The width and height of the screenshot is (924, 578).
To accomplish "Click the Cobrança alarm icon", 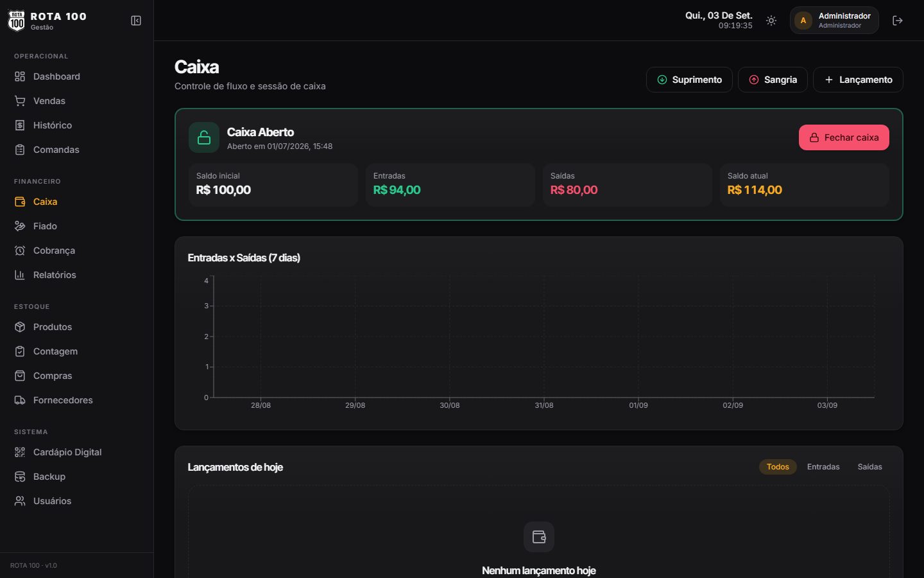I will click(x=20, y=250).
